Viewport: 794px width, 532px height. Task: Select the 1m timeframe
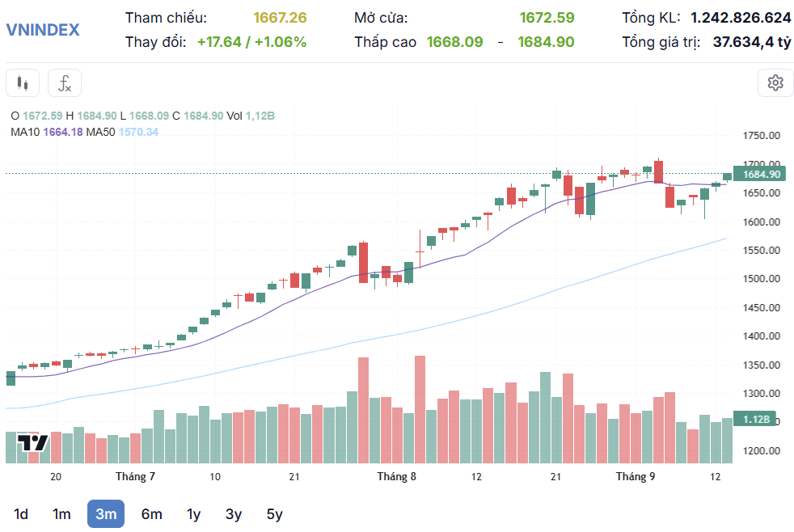pyautogui.click(x=61, y=514)
